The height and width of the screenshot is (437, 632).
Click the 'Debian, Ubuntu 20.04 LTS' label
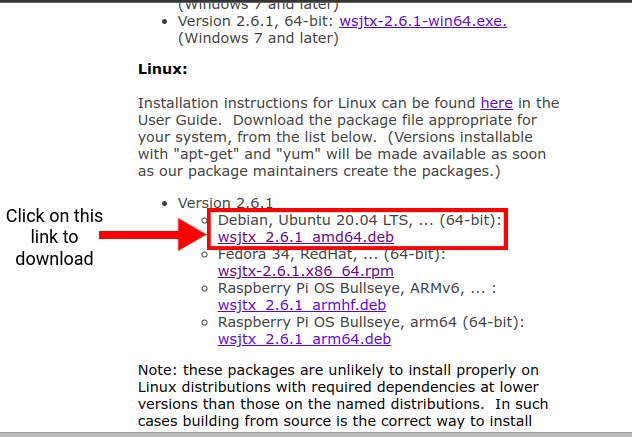click(316, 219)
